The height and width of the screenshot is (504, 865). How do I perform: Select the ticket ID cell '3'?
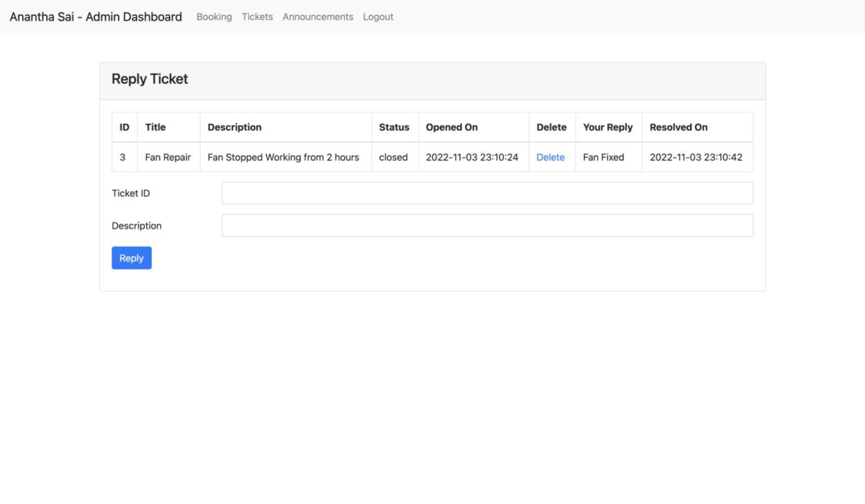[125, 157]
